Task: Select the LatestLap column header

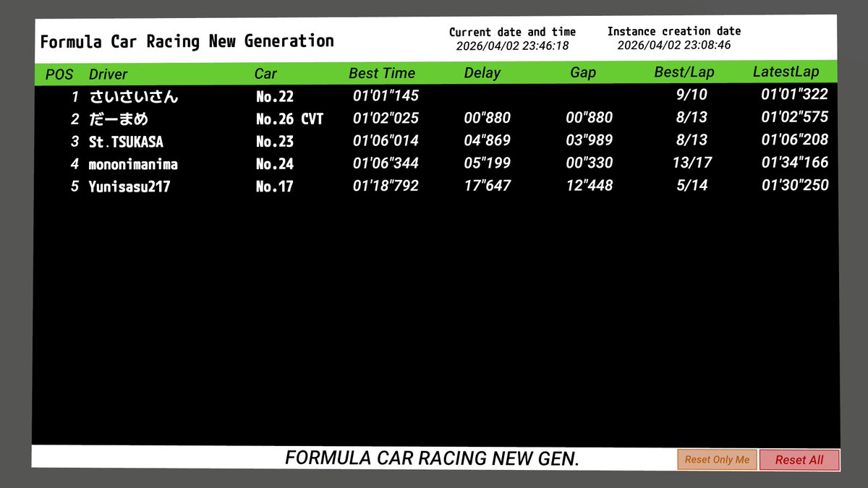Action: pyautogui.click(x=786, y=72)
